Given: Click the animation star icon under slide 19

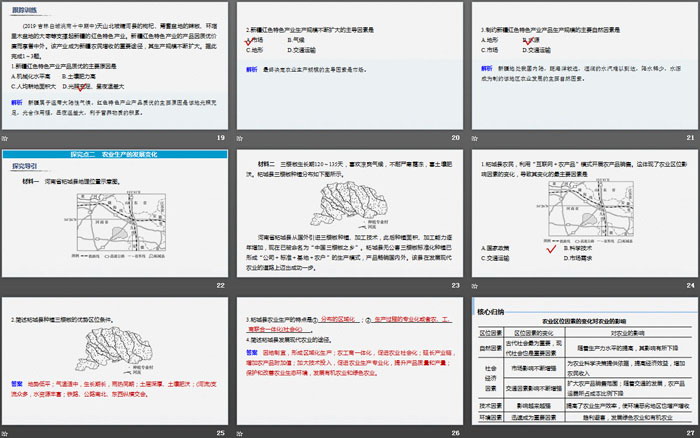Looking at the screenshot, I should 5,138.
